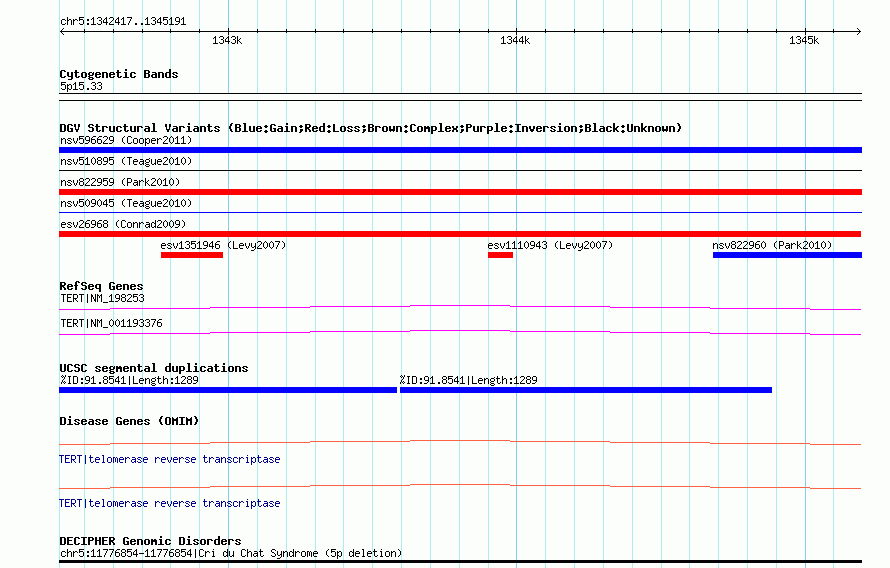Click the lower orange OMIM disease gene line

(460, 486)
